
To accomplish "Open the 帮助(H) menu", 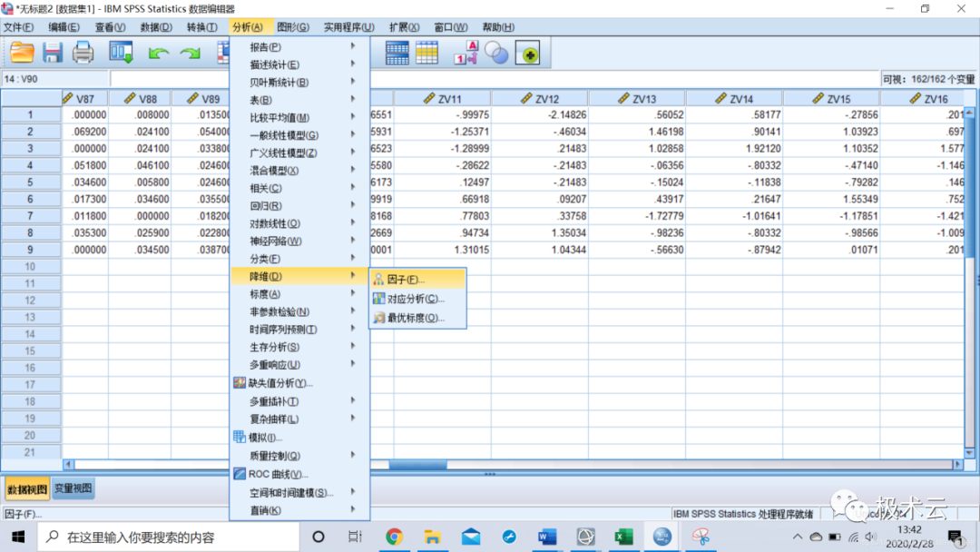I will pos(498,27).
